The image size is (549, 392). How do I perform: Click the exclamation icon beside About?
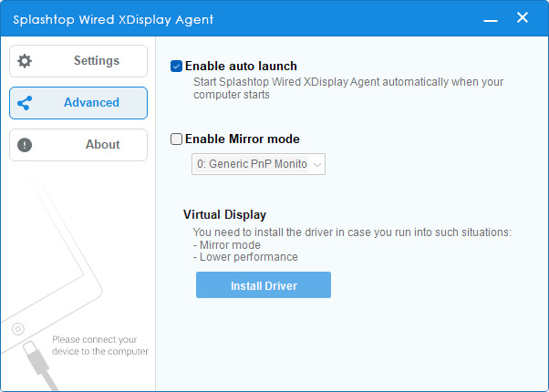pos(25,145)
